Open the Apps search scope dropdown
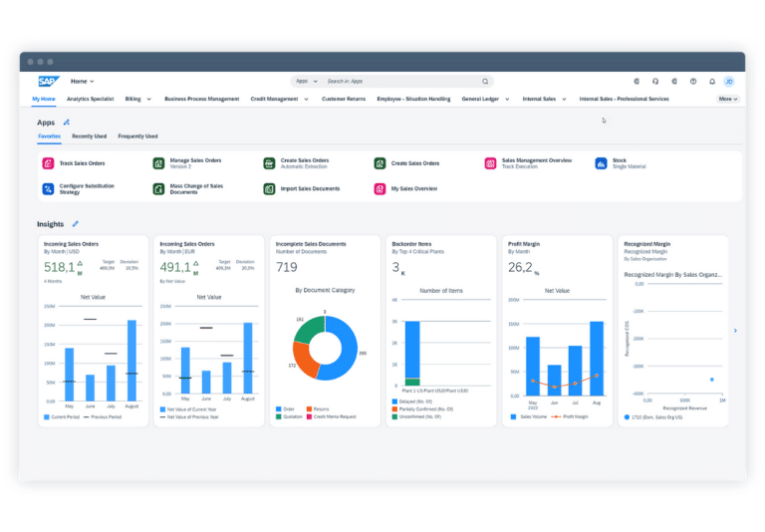 (x=307, y=81)
